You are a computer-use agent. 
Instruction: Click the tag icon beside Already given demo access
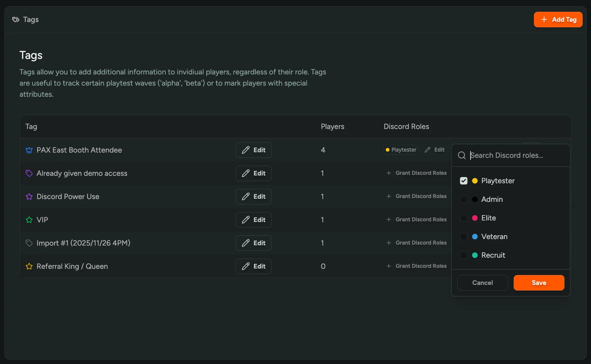click(x=29, y=173)
